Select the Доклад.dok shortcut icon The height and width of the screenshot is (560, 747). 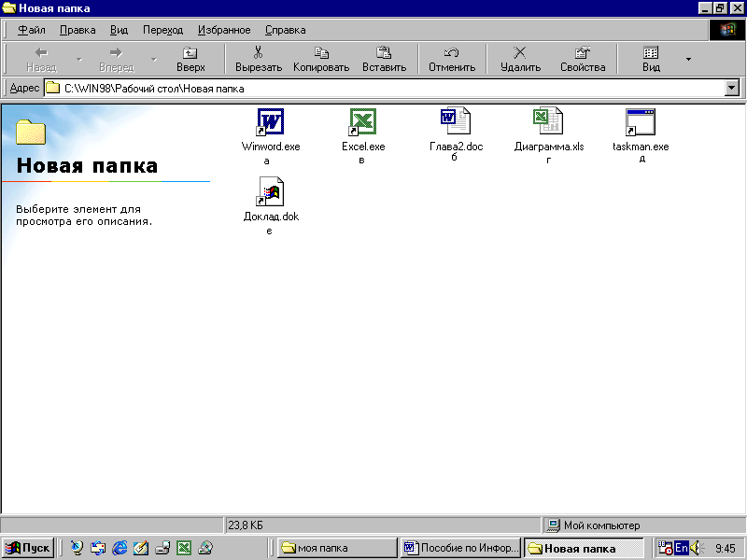[270, 191]
